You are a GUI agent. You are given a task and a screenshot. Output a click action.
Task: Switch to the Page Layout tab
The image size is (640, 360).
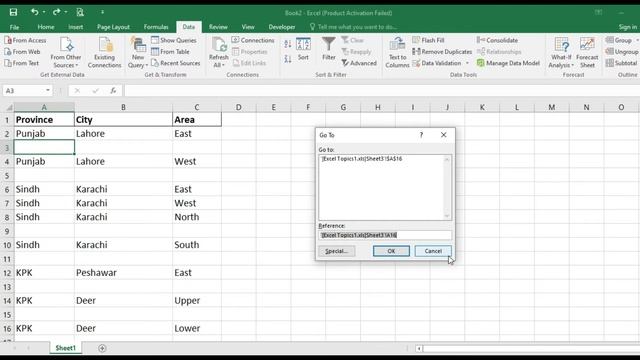tap(113, 27)
